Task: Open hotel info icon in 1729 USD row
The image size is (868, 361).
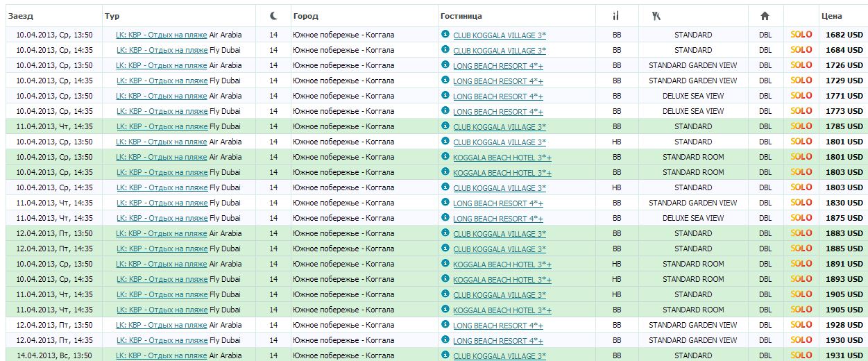Action: coord(445,80)
